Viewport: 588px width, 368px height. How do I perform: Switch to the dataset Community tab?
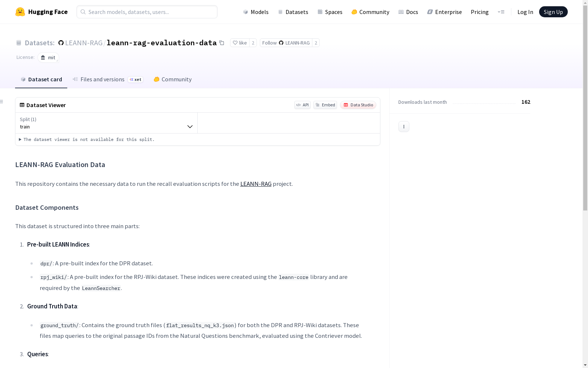[173, 79]
